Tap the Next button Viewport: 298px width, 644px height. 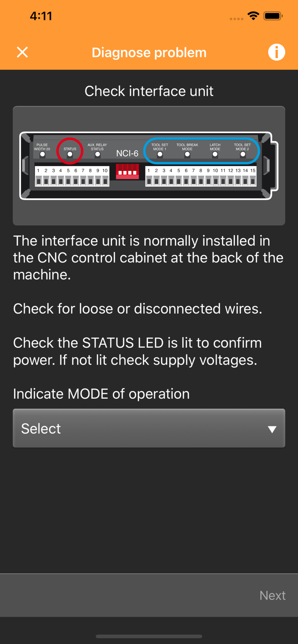[x=273, y=595]
